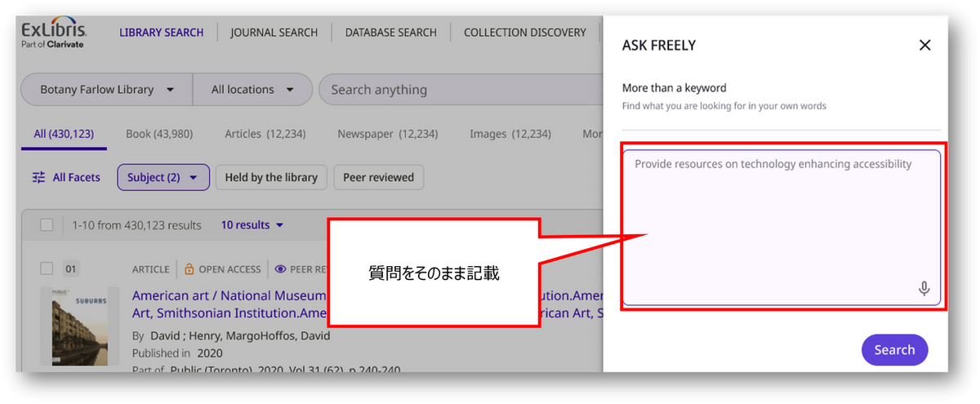Click the Search anything input field

pyautogui.click(x=457, y=90)
